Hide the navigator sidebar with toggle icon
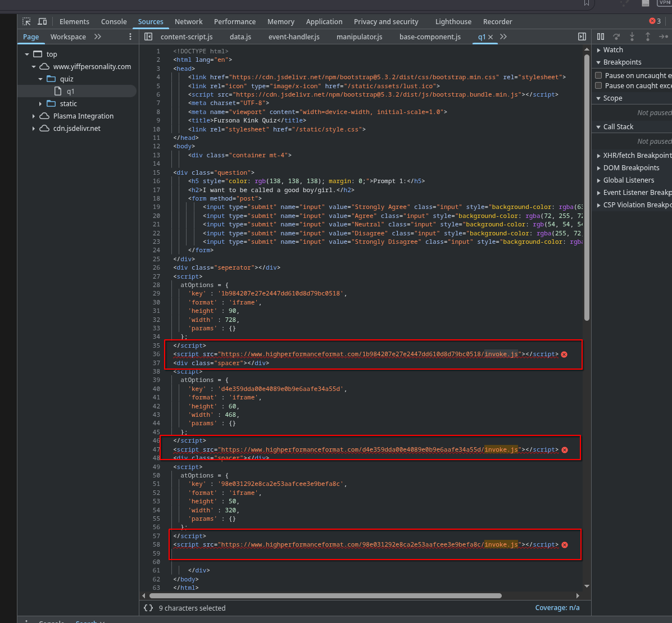 coord(148,37)
